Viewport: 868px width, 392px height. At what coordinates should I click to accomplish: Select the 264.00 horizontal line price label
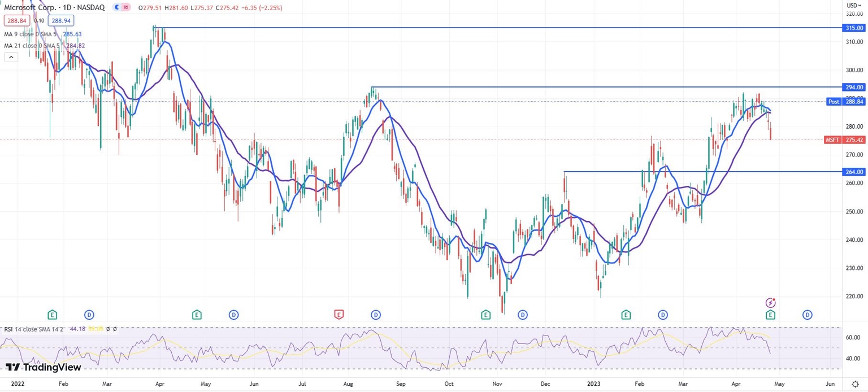(x=853, y=172)
